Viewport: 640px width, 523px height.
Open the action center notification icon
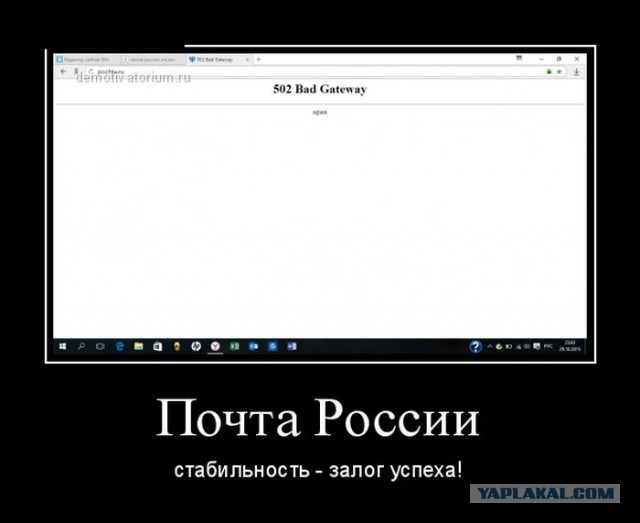(537, 346)
